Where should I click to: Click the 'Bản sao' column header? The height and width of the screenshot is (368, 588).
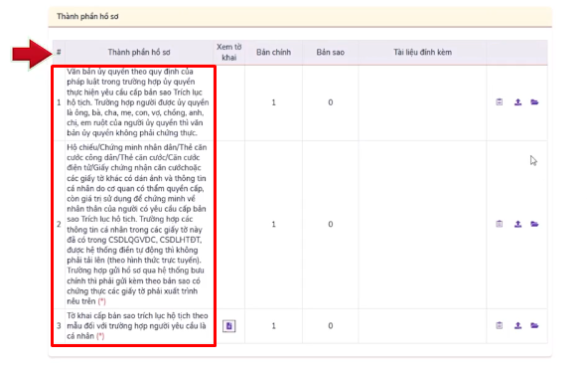(330, 52)
